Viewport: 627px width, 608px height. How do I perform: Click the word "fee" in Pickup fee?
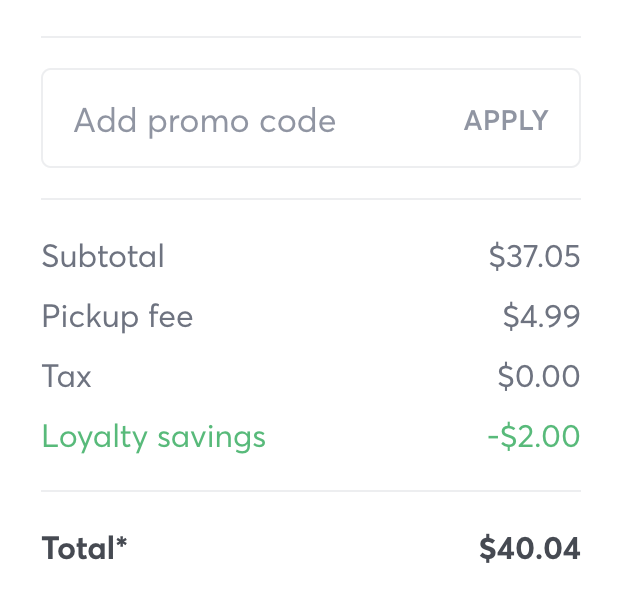pyautogui.click(x=169, y=317)
